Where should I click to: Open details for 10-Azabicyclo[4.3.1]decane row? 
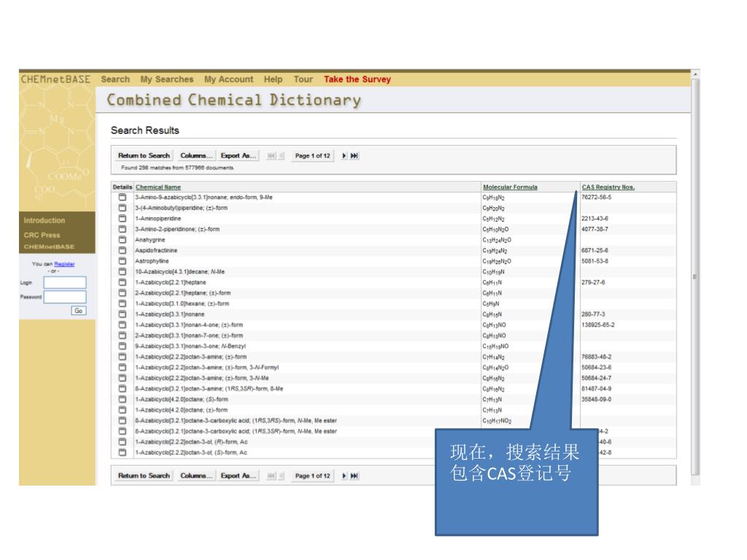[123, 271]
